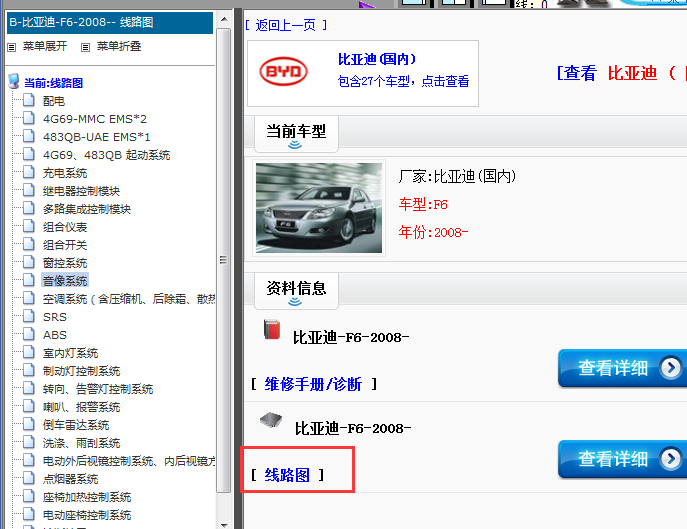The height and width of the screenshot is (529, 687).
Task: Click the page icon beside 继电器控制模块
Action: [x=28, y=190]
